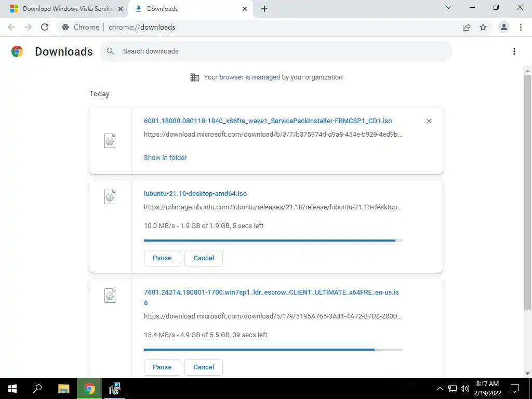Open a new tab with the plus button

pyautogui.click(x=264, y=9)
